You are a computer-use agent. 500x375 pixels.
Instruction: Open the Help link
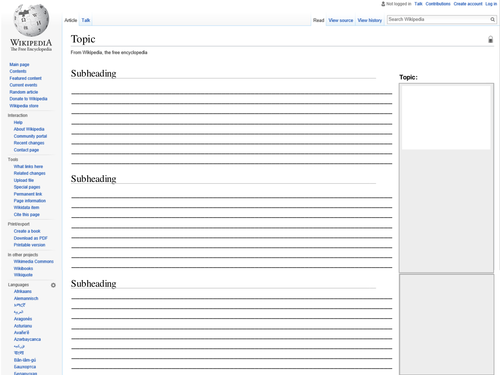[x=18, y=122]
